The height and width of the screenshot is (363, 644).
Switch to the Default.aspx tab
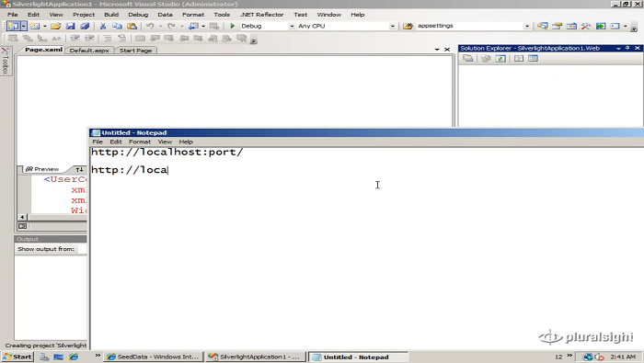pyautogui.click(x=89, y=50)
